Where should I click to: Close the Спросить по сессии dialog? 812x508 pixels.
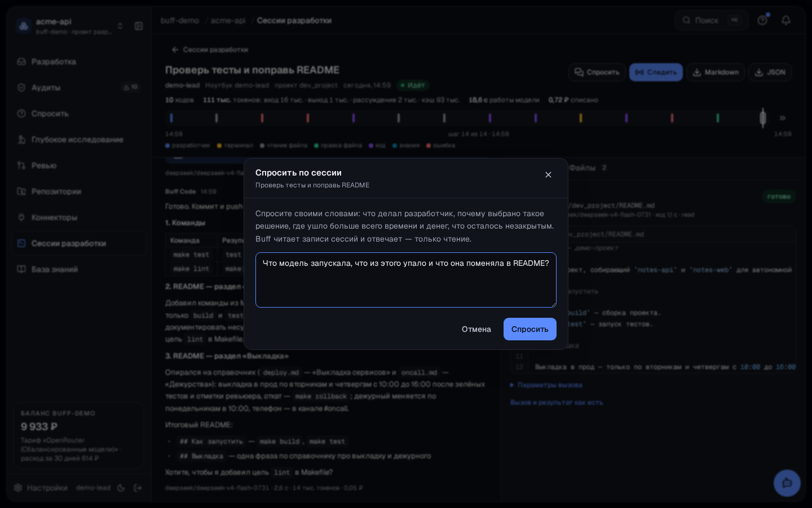tap(548, 175)
